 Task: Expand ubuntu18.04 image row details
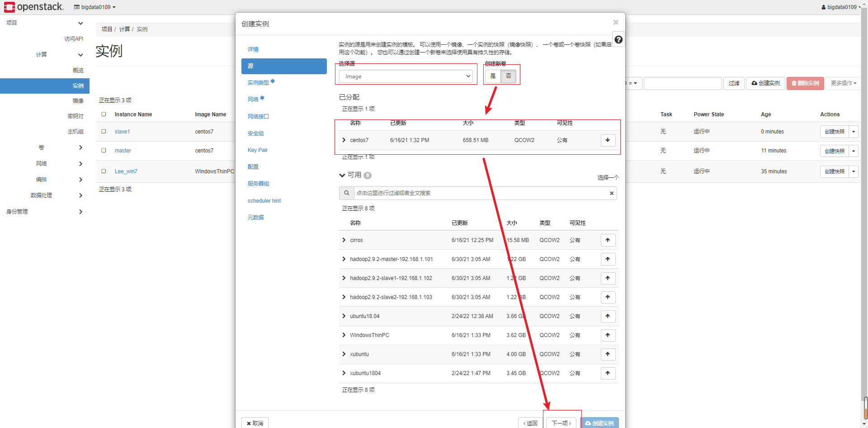[344, 316]
